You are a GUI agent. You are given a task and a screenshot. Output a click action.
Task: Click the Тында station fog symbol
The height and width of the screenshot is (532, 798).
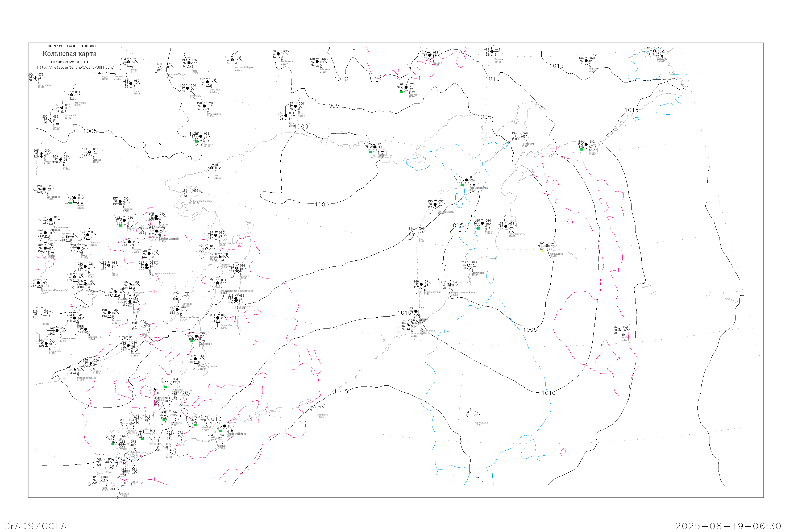click(x=57, y=124)
